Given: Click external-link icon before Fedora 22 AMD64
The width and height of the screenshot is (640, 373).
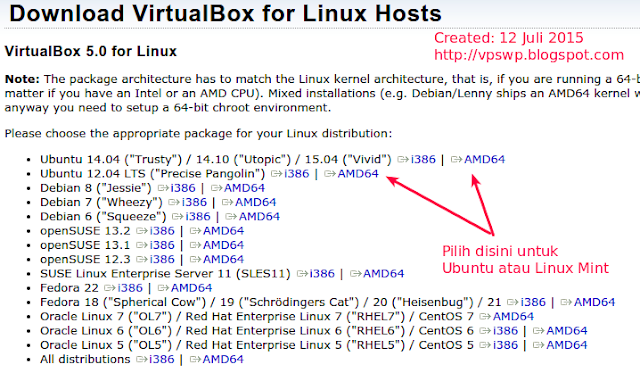Looking at the screenshot, I should click(163, 288).
